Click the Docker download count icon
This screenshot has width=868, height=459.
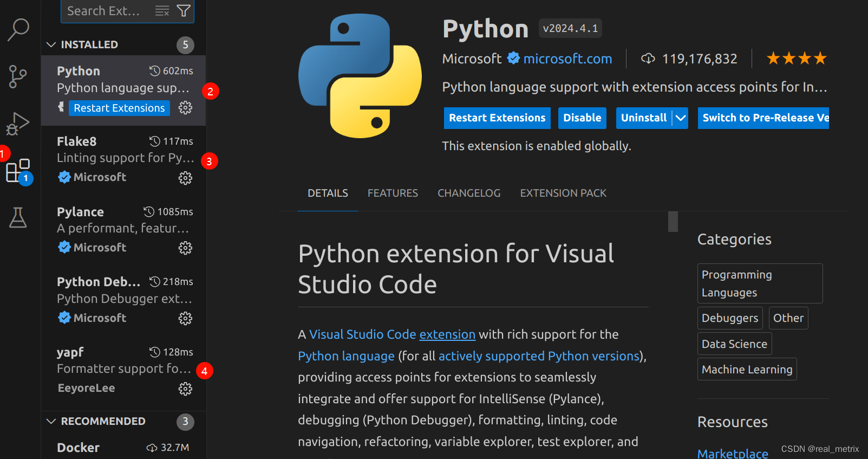152,448
